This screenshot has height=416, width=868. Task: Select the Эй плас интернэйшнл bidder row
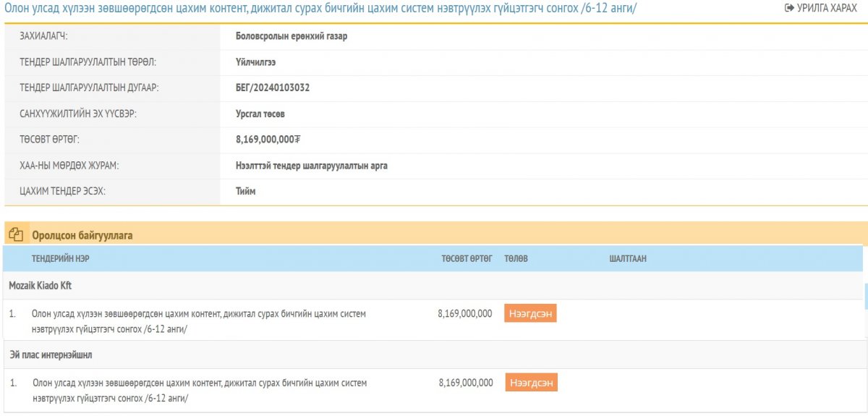[51, 355]
